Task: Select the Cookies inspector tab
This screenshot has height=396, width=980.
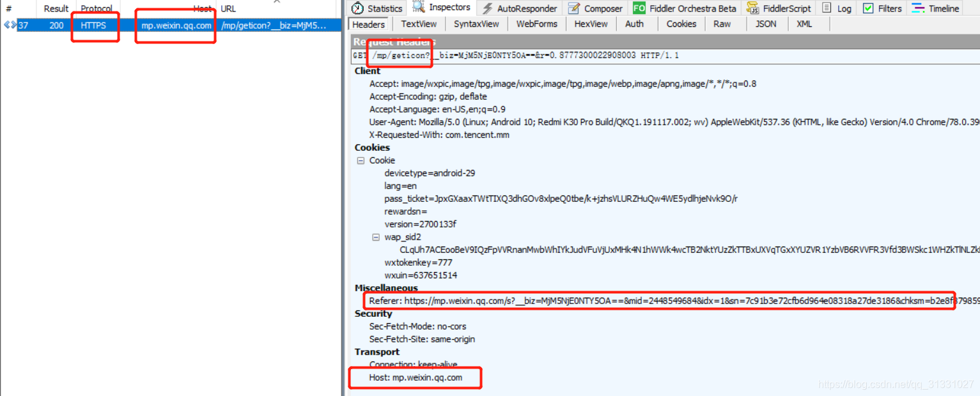Action: click(681, 24)
